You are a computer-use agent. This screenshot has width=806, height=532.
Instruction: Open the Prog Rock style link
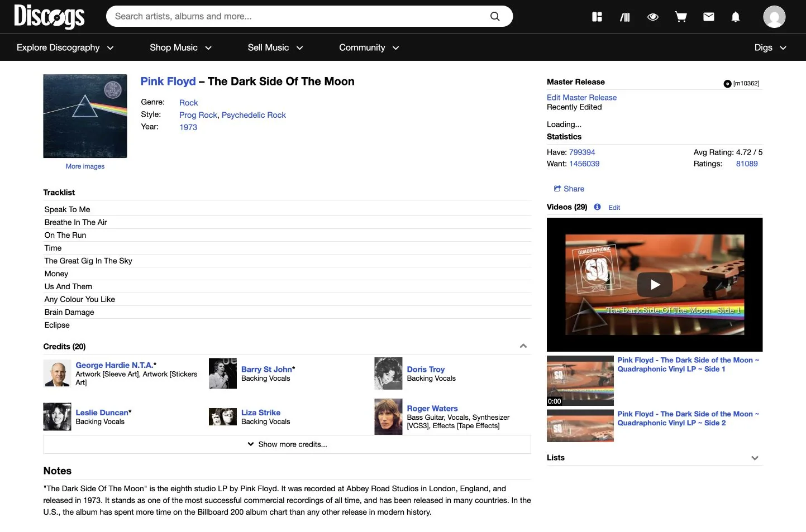pos(198,115)
